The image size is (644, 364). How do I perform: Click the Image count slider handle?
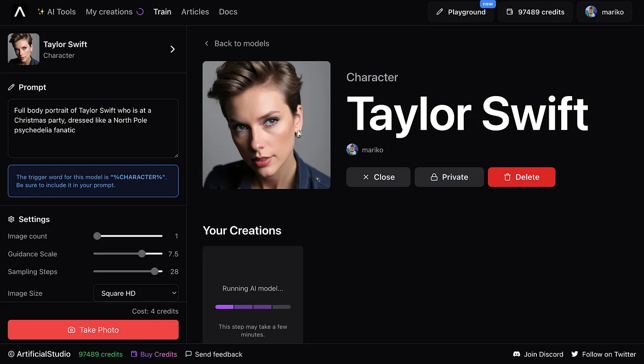click(x=97, y=236)
